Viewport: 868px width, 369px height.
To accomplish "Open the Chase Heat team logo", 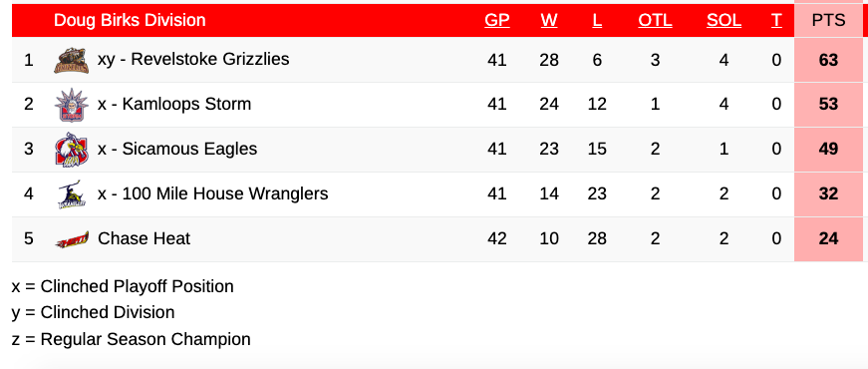I will tap(72, 238).
